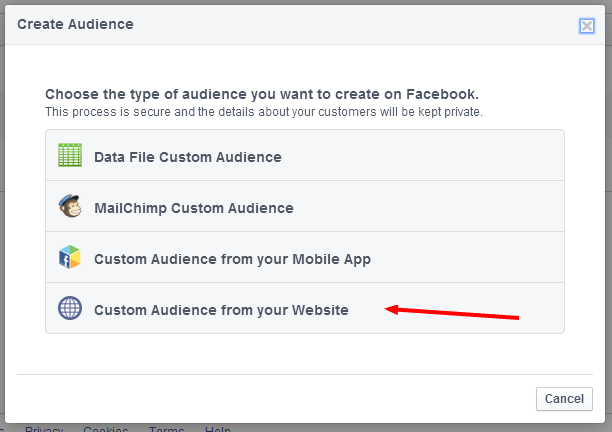Image resolution: width=612 pixels, height=432 pixels.
Task: Select Data File Custom Audience option
Action: 305,155
